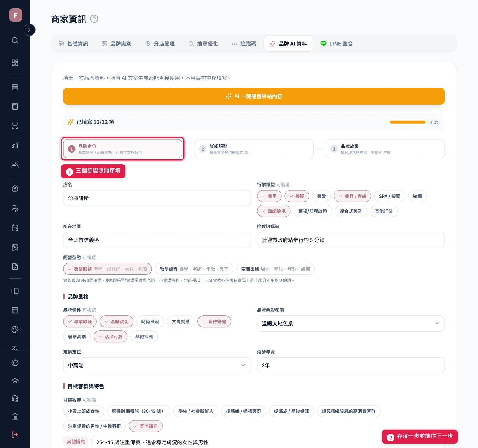
Task: Select the 小資上班族女性 target chip
Action: (84, 411)
